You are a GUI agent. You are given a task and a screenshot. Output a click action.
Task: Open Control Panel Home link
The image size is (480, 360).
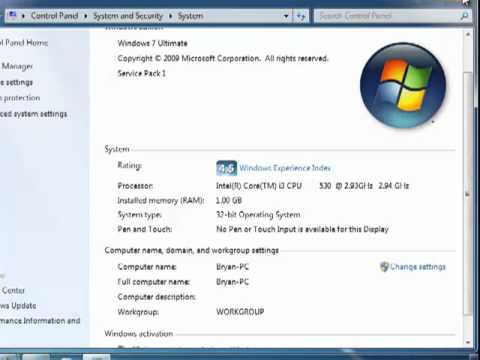[24, 43]
